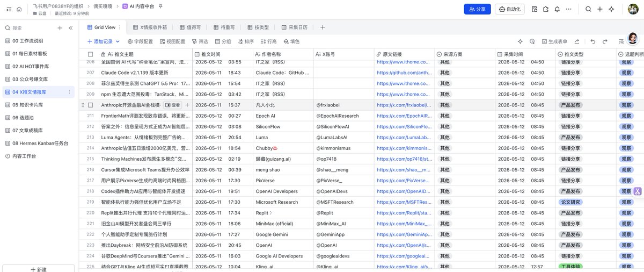The image size is (644, 272).
Task: Open the 分组 grouping tool
Action: 223,41
